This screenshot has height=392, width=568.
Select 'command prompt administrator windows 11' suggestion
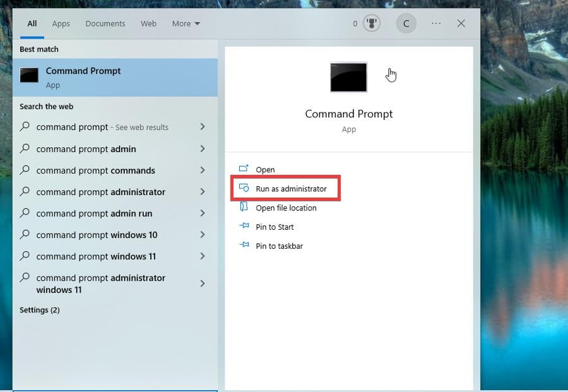pyautogui.click(x=115, y=283)
